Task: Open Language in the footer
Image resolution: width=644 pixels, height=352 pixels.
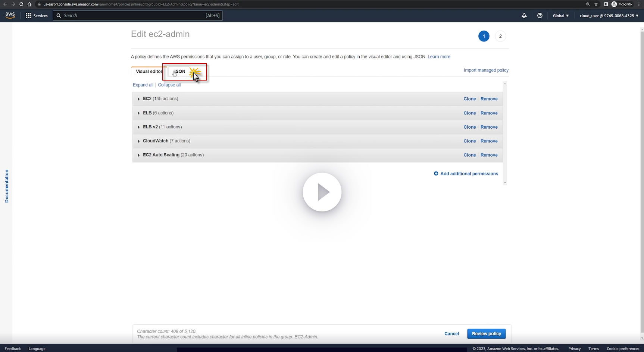Action: point(37,349)
